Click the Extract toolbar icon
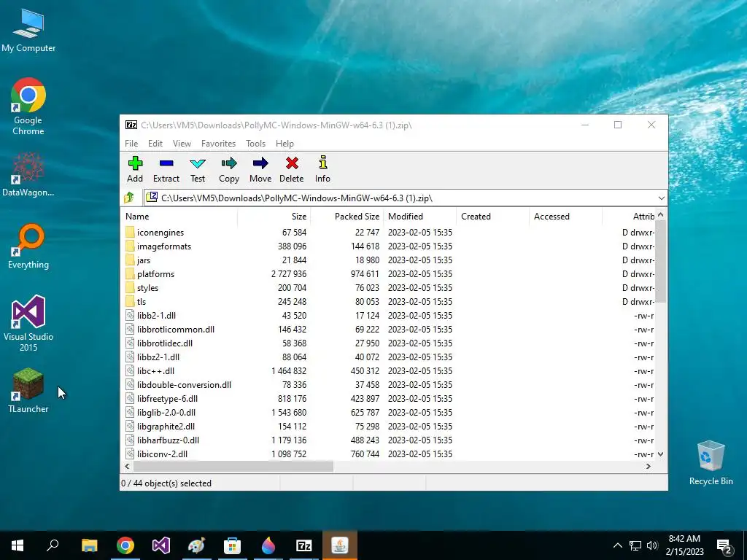The image size is (747, 560). pos(166,169)
